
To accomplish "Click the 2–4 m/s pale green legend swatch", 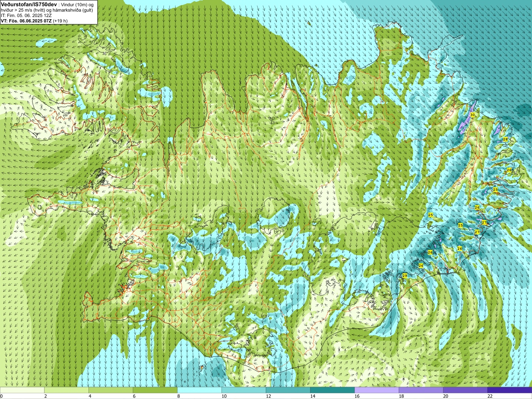I will pyautogui.click(x=66, y=390).
